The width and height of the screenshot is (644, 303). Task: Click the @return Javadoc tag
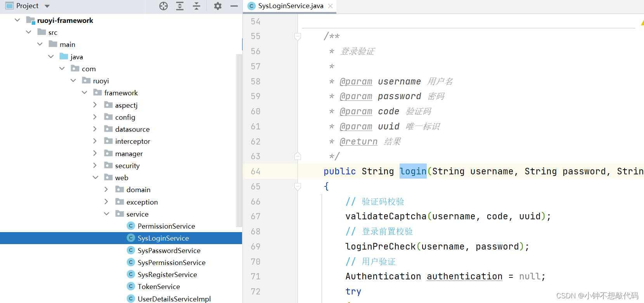(x=358, y=141)
